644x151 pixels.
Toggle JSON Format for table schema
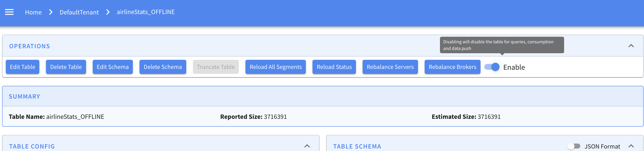[x=574, y=146]
